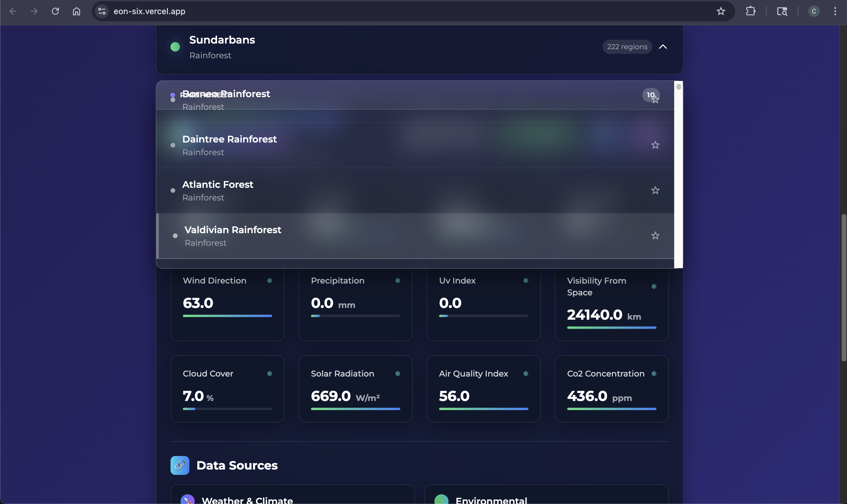Collapse the Sundarbans region dropdown chevron

(663, 47)
